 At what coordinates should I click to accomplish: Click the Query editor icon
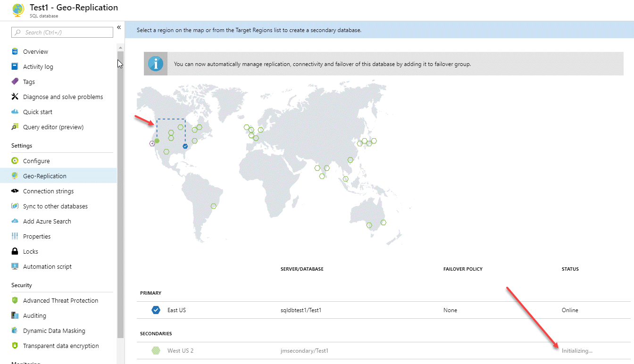click(15, 127)
